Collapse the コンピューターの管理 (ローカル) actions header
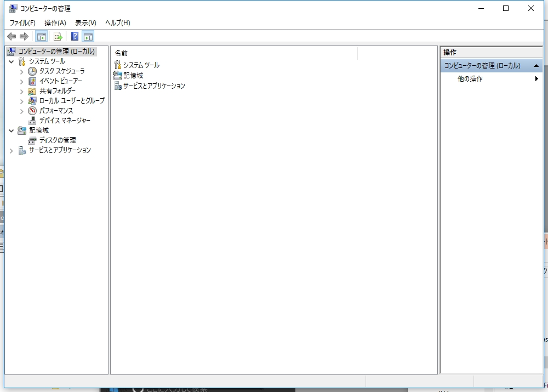Image resolution: width=548 pixels, height=392 pixels. pyautogui.click(x=536, y=66)
